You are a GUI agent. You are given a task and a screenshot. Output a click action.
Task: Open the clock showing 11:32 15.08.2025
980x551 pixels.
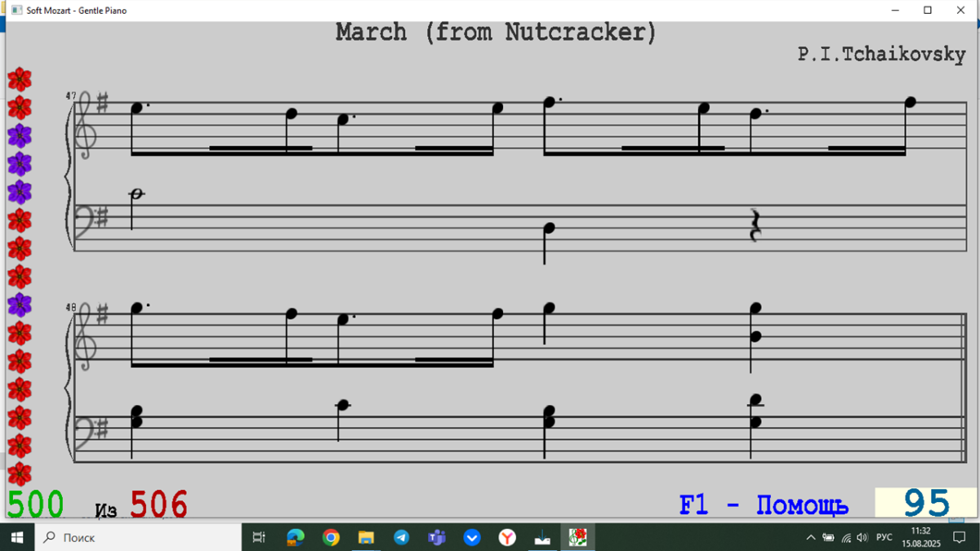(920, 537)
